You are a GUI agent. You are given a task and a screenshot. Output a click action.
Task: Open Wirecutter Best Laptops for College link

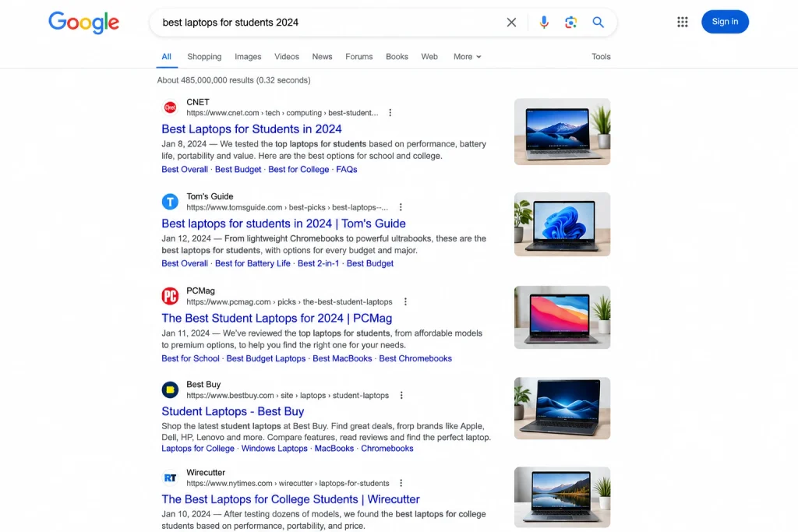coord(291,499)
